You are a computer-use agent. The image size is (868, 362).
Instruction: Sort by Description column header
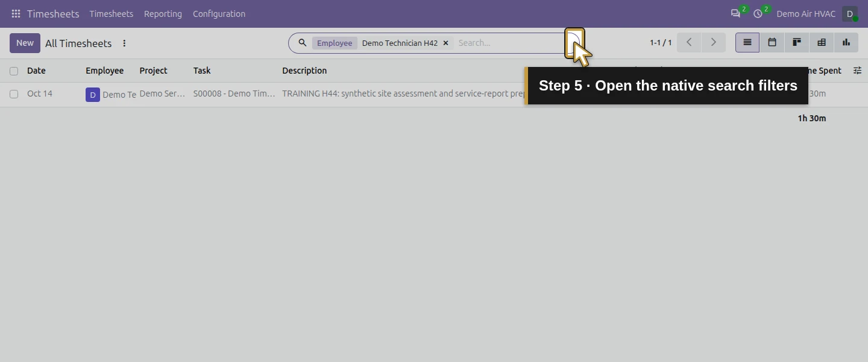(304, 71)
